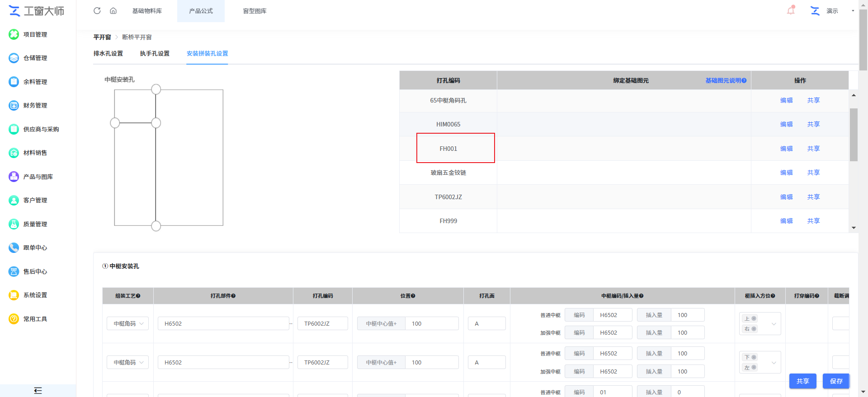Open 跟单中心 in the sidebar
This screenshot has height=397, width=868.
(x=35, y=248)
